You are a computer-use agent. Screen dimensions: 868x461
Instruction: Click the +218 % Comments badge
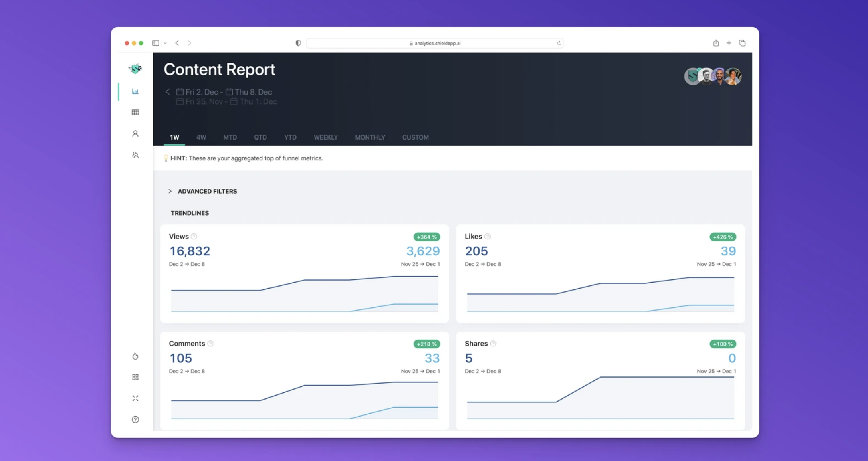click(x=427, y=344)
